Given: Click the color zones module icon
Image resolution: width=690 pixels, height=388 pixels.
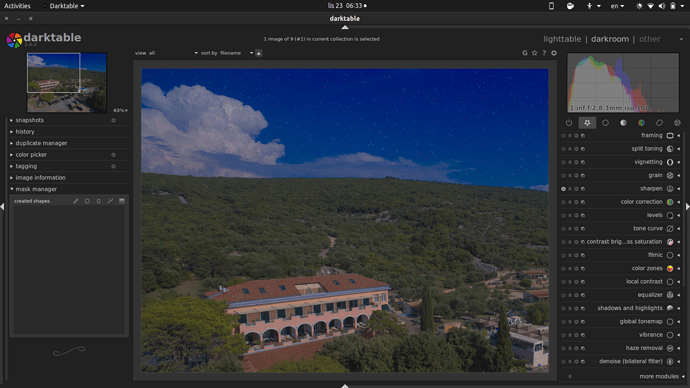Looking at the screenshot, I should tap(670, 268).
